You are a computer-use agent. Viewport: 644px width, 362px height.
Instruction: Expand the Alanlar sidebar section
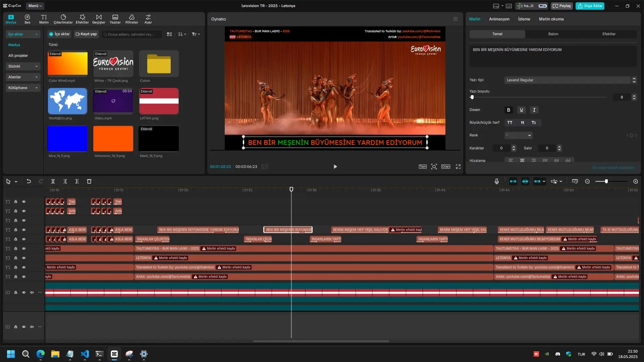23,77
